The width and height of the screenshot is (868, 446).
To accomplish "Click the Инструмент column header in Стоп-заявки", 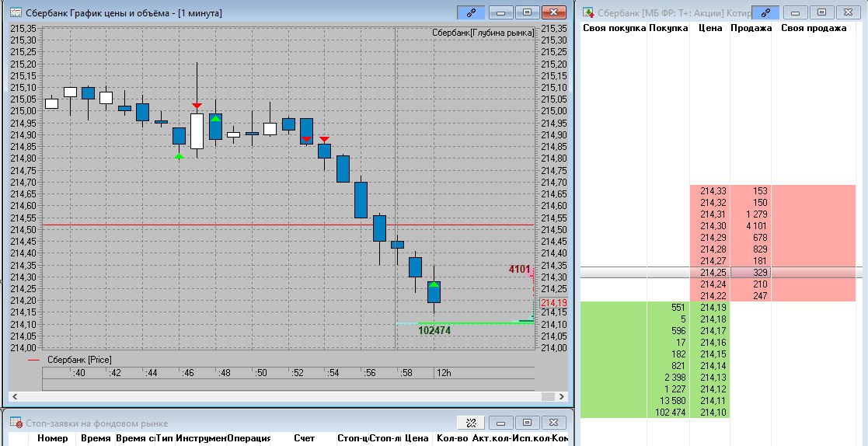I will tap(201, 438).
